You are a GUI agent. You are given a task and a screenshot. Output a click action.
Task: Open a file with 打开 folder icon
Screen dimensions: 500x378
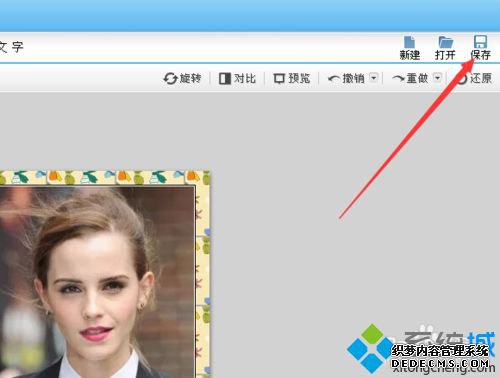[x=445, y=42]
